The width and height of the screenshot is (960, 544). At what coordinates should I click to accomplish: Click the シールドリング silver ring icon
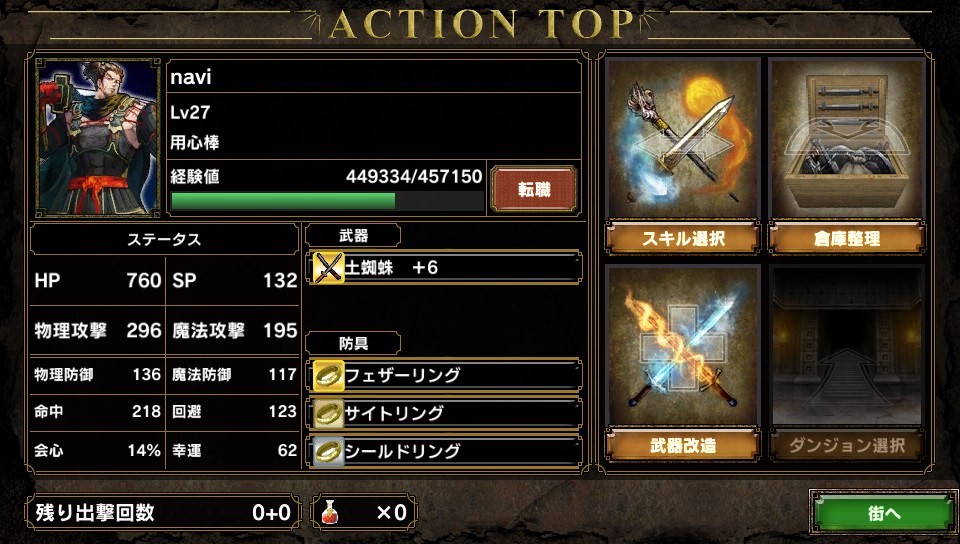328,452
